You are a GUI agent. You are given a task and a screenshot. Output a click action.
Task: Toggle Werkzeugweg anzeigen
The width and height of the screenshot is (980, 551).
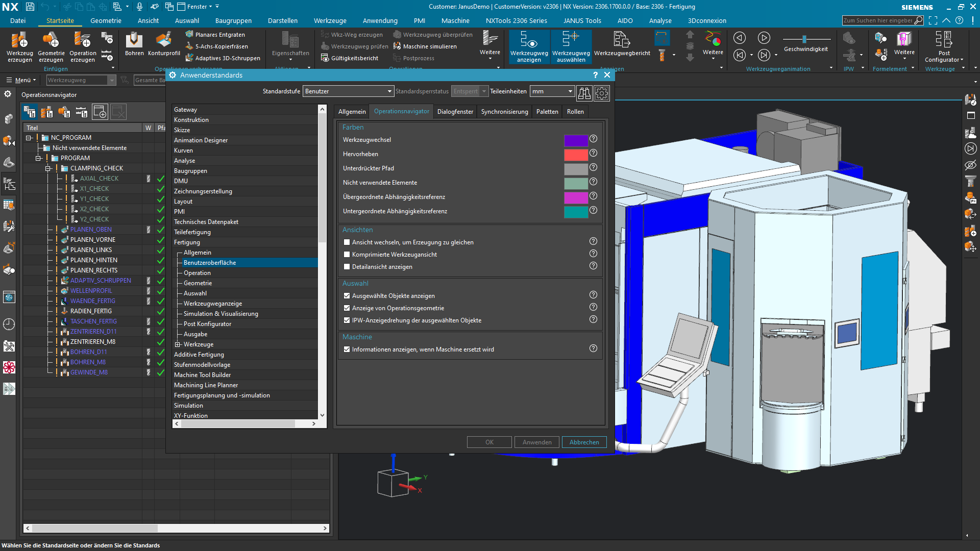click(529, 46)
